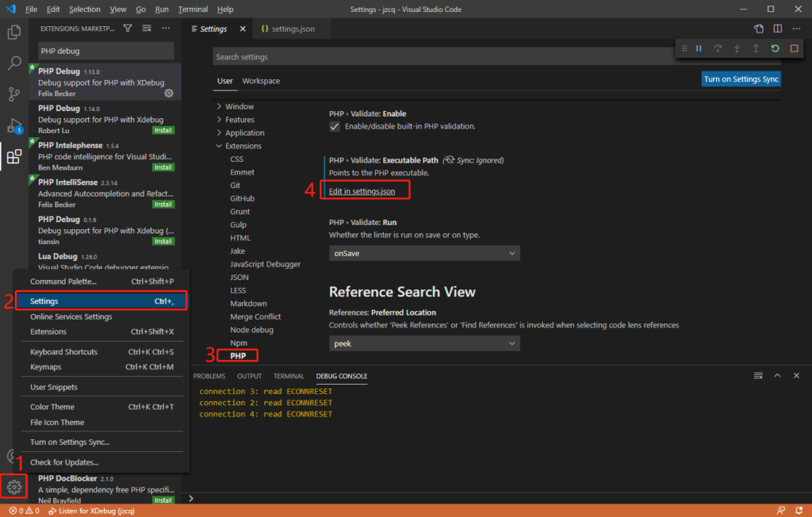Open editor more actions menu
The width and height of the screenshot is (812, 517).
coord(796,29)
